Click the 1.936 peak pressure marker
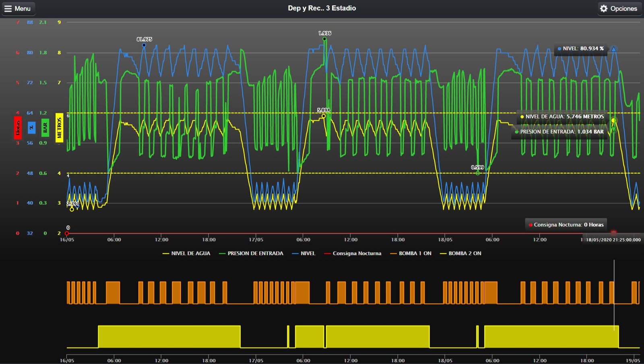The height and width of the screenshot is (364, 644). click(x=324, y=39)
